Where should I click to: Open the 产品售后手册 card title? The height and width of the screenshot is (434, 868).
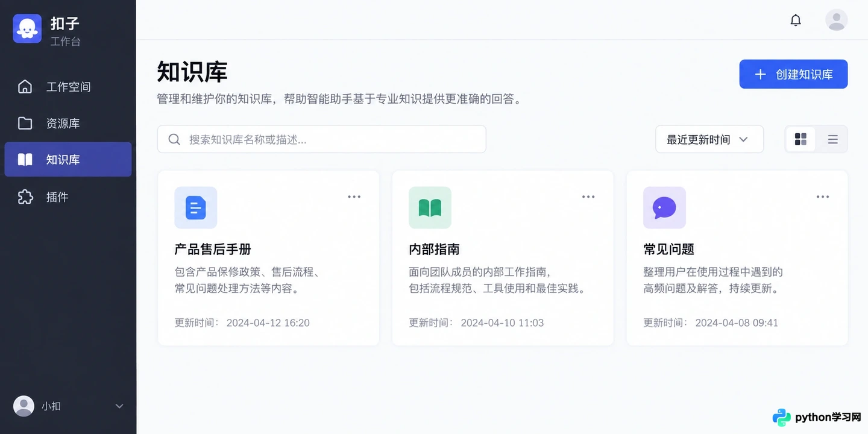213,249
